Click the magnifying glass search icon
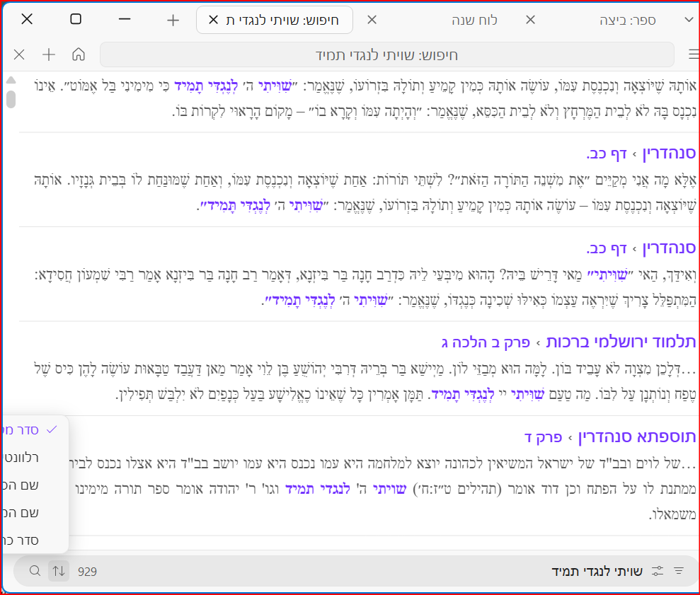Image resolution: width=700 pixels, height=595 pixels. [x=35, y=571]
